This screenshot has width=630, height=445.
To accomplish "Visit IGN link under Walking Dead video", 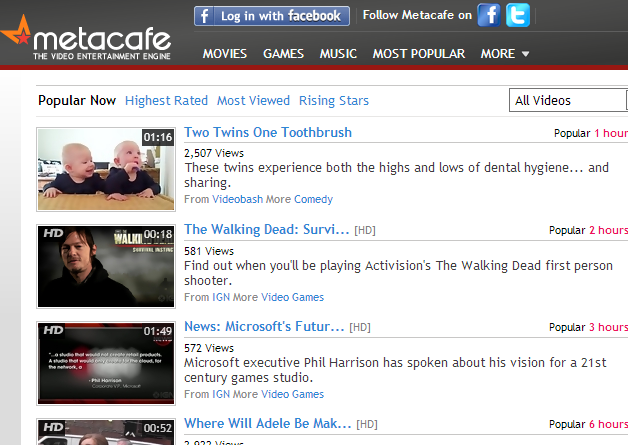I will click(x=221, y=297).
